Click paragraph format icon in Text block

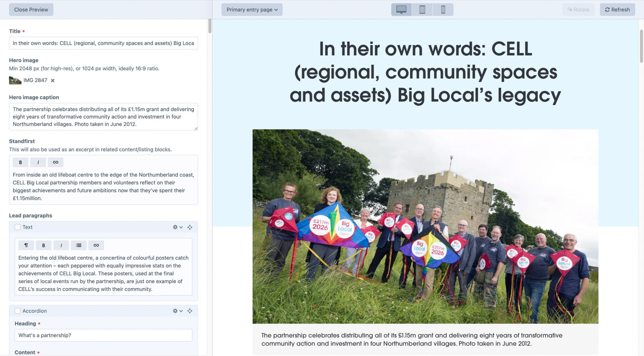(x=26, y=245)
